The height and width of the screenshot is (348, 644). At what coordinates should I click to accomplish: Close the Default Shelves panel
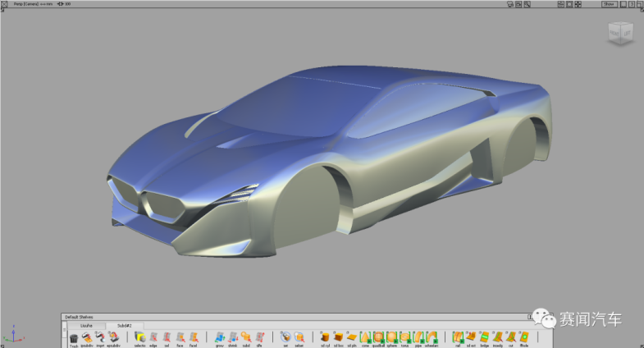coord(530,318)
